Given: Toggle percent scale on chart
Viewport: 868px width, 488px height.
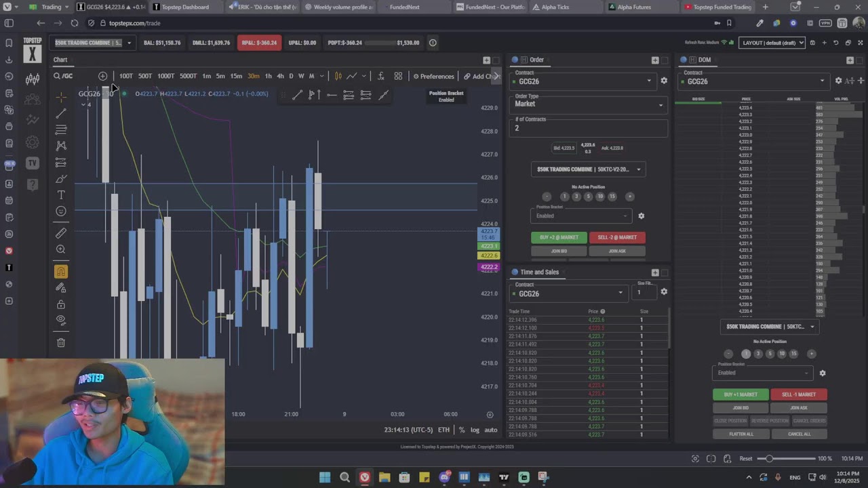Looking at the screenshot, I should (462, 430).
